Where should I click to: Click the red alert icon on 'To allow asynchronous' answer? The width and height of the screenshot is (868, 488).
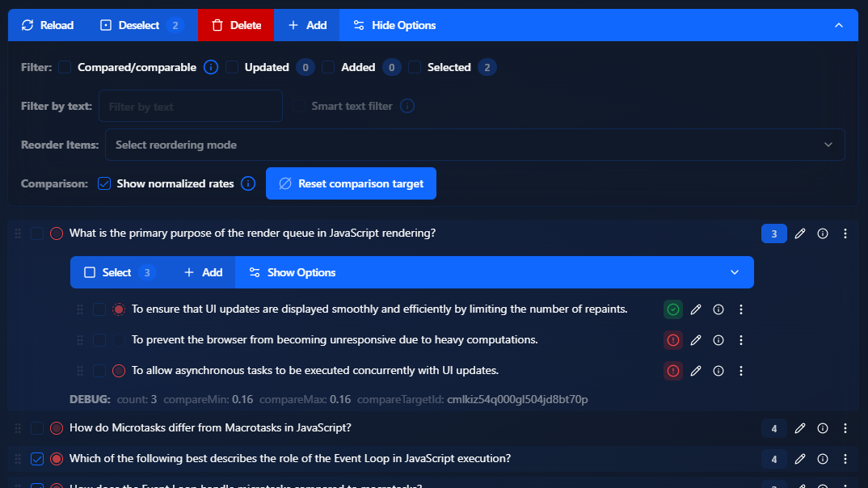(673, 371)
